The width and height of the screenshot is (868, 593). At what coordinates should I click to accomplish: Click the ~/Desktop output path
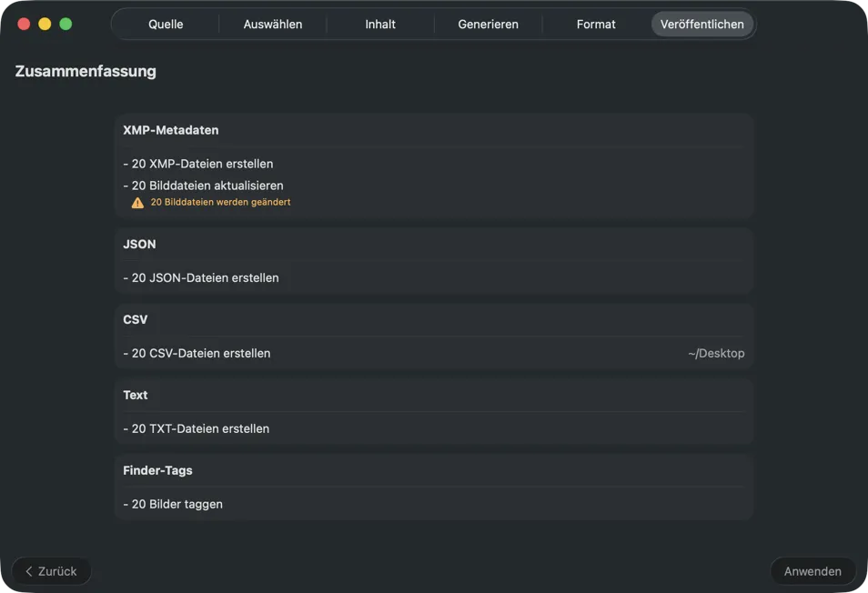click(x=716, y=354)
